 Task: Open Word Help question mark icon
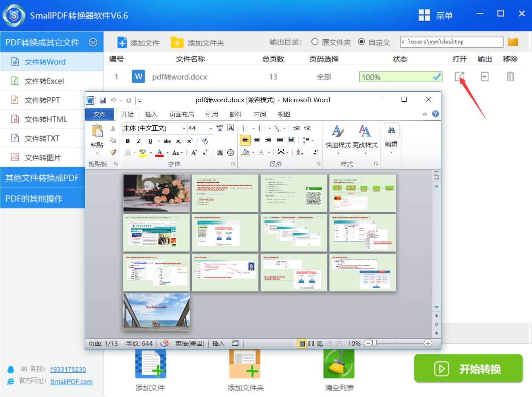coord(436,114)
